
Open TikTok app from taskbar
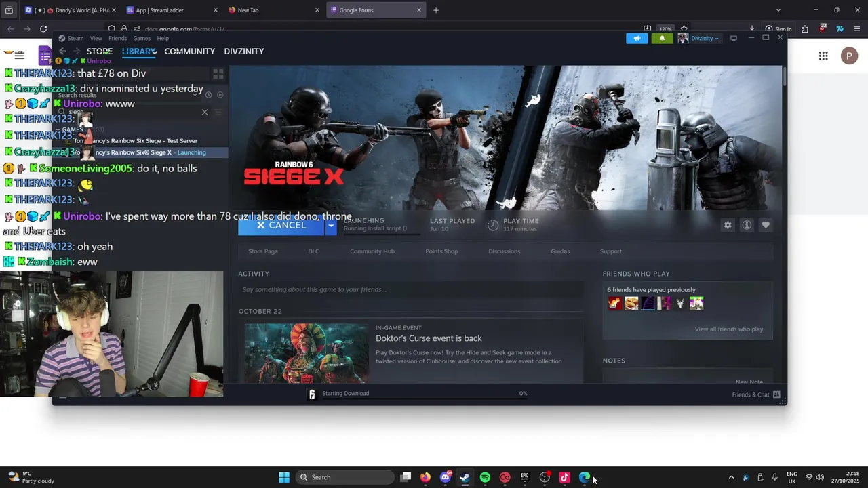click(x=564, y=477)
